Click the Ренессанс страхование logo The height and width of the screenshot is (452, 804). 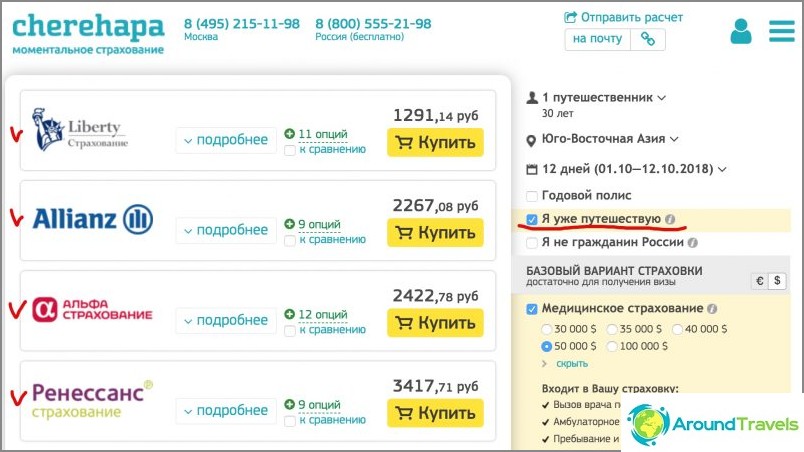click(92, 400)
